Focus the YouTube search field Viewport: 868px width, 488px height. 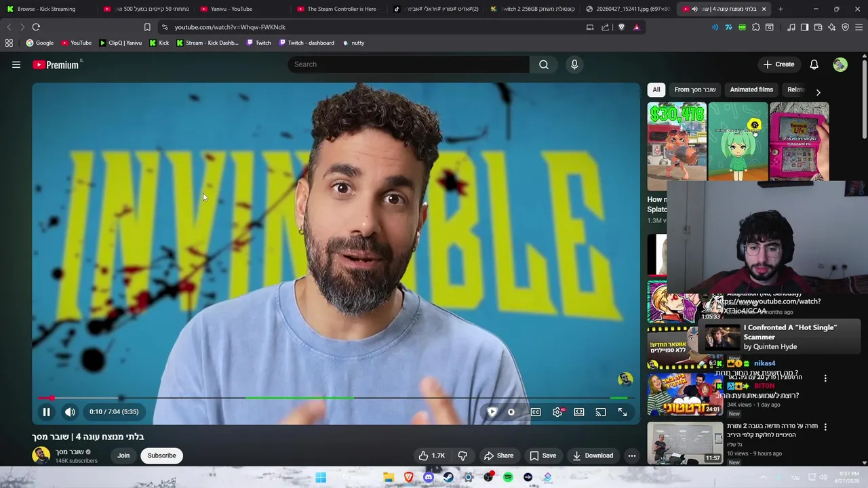point(408,64)
